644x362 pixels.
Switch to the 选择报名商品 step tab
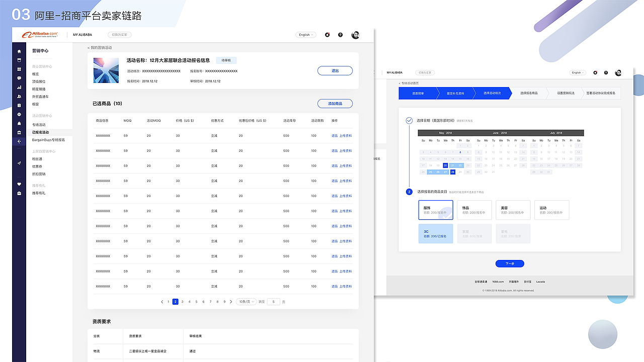(529, 93)
